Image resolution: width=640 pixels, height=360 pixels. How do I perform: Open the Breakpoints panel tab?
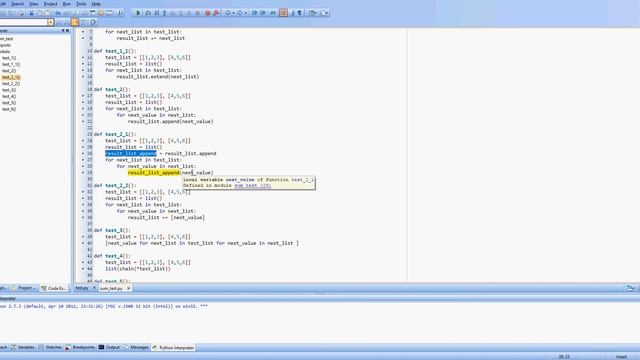[x=80, y=347]
